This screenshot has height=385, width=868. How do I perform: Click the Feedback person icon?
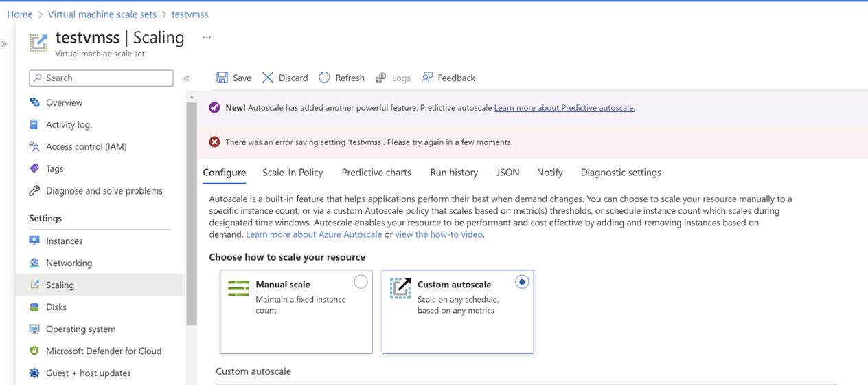tap(427, 78)
